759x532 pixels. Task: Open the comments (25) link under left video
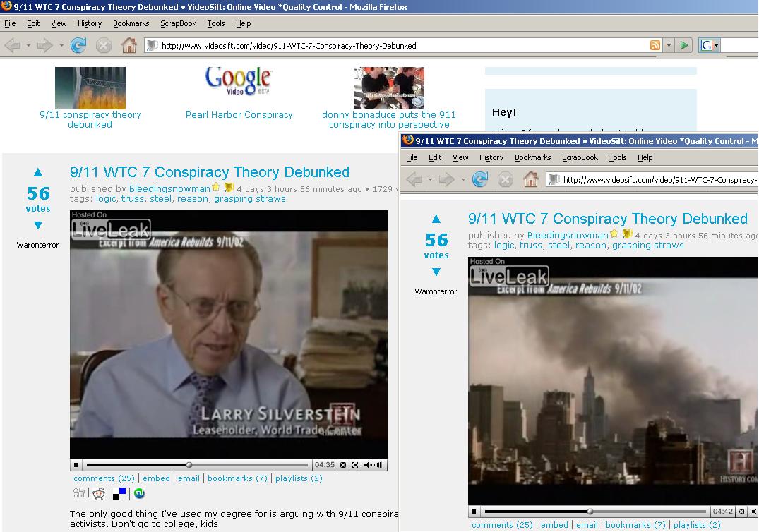(x=104, y=478)
